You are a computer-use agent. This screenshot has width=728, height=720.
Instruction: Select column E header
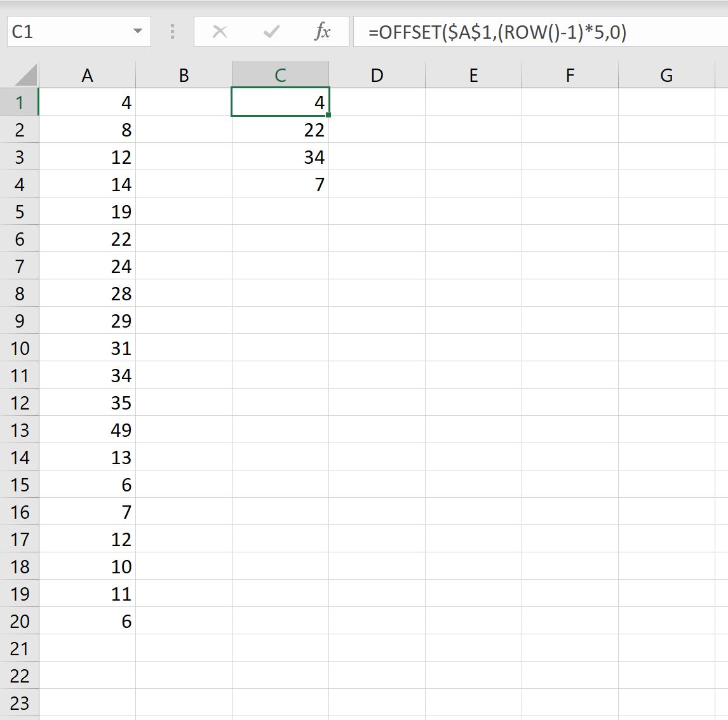point(473,75)
